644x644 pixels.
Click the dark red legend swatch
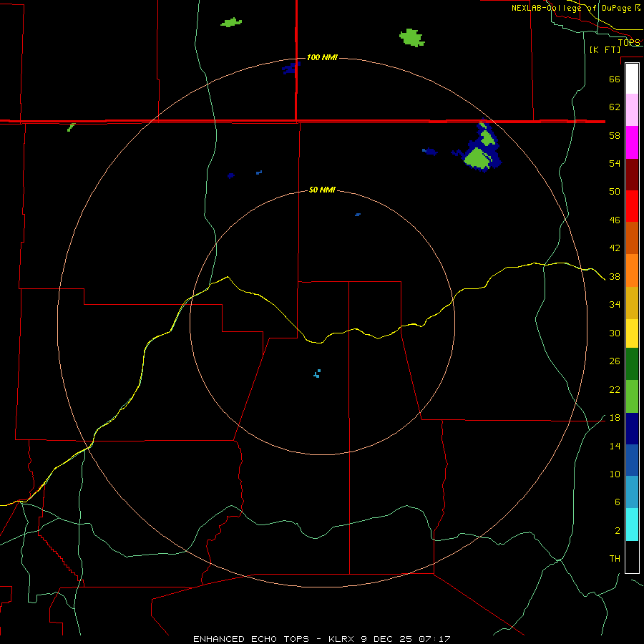coord(632,175)
